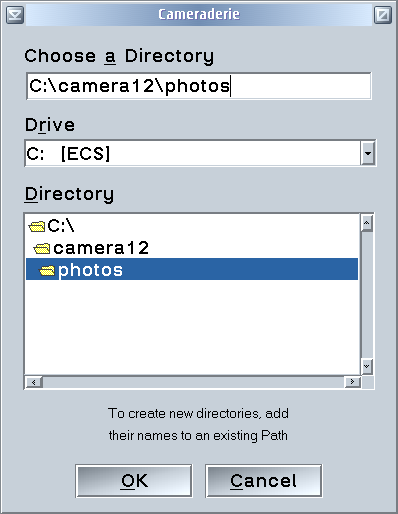Select the highlighted photos directory entry
The height and width of the screenshot is (514, 398).
[x=192, y=269]
